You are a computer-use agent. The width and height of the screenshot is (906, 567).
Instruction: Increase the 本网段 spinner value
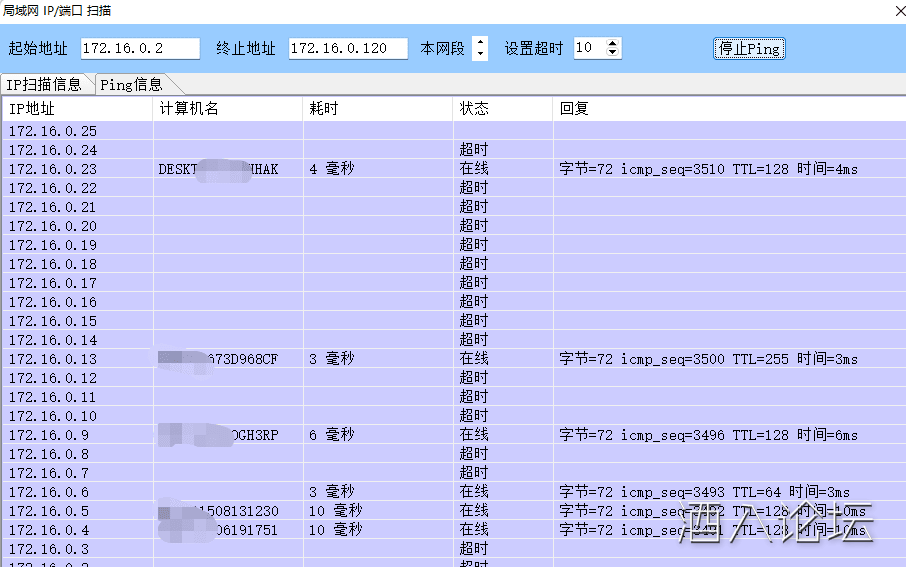(x=480, y=43)
